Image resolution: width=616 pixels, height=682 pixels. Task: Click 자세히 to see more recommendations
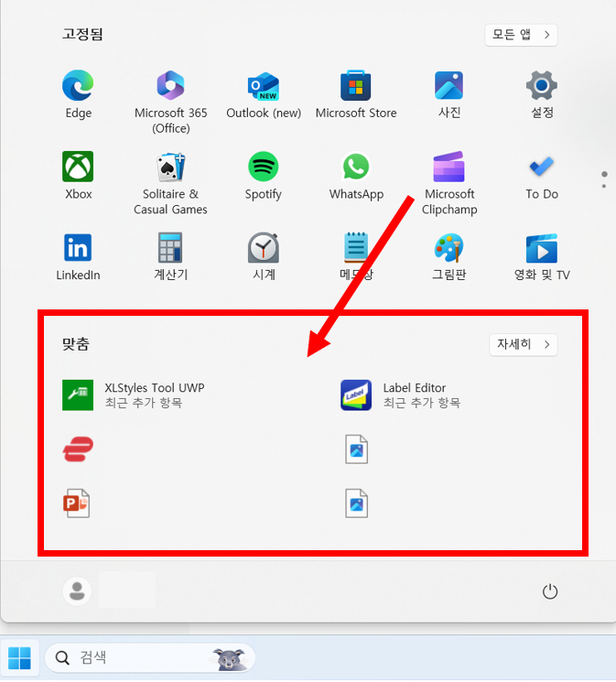(x=524, y=344)
